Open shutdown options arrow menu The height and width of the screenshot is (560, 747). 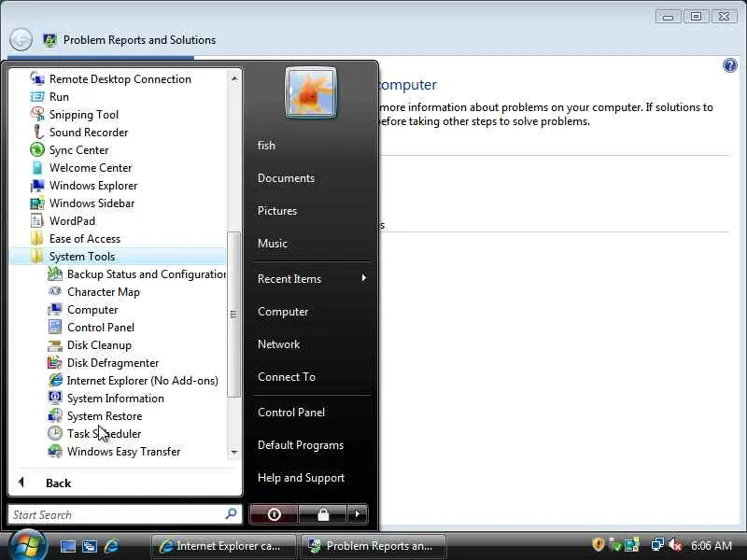click(358, 514)
